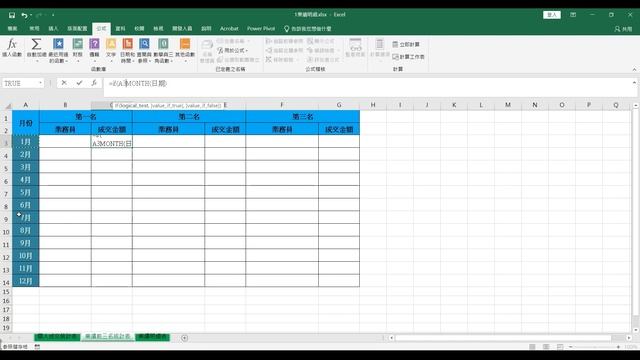Click the Tell Me lightbulb search

coord(308,29)
